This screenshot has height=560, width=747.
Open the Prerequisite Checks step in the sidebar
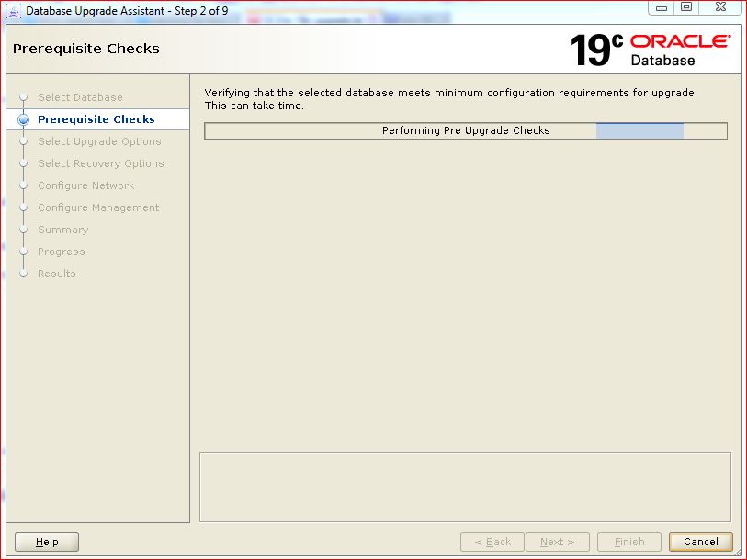(96, 119)
